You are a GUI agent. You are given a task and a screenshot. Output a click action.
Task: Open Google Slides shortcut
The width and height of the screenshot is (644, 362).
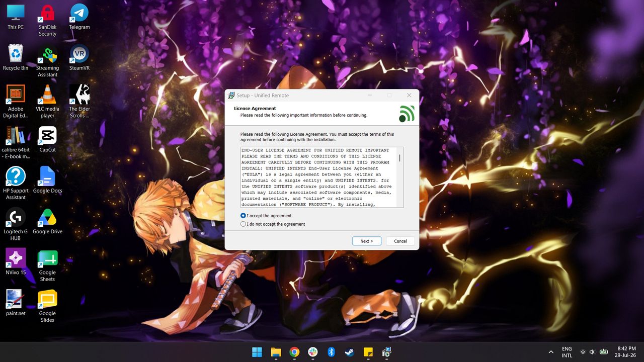[x=47, y=306]
